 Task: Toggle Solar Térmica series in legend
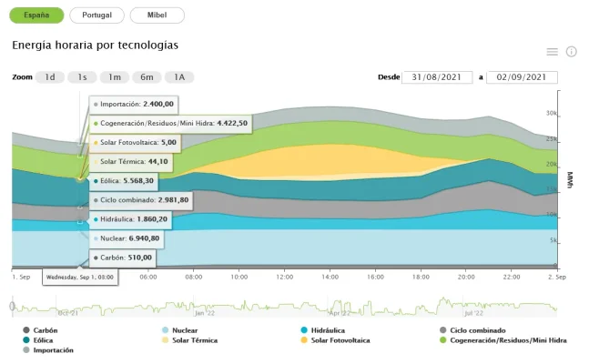tap(189, 340)
